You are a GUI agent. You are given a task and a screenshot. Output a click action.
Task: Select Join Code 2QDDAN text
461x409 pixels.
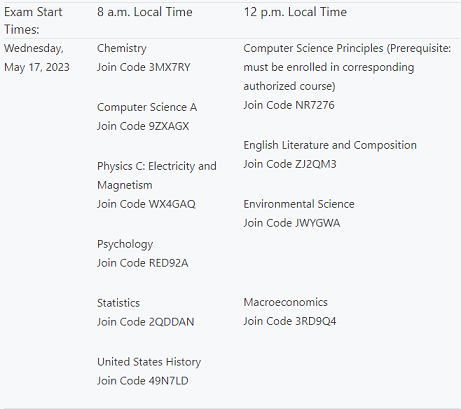point(146,322)
